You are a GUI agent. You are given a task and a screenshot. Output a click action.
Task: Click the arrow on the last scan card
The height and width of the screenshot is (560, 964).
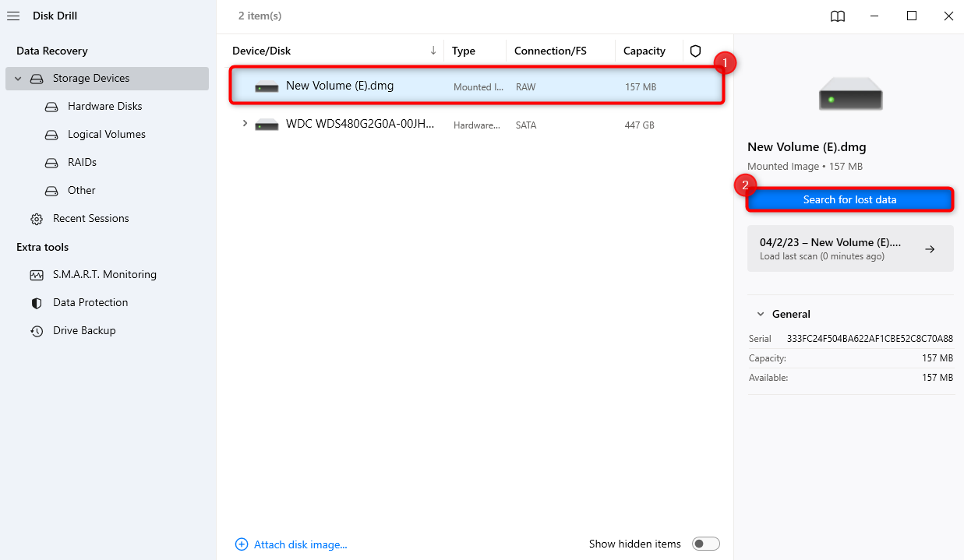(x=930, y=249)
